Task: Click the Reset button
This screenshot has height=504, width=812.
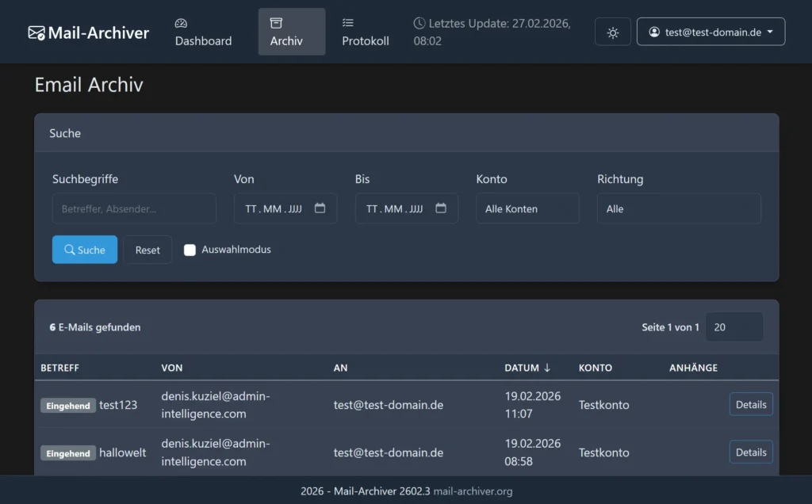Action: point(147,250)
